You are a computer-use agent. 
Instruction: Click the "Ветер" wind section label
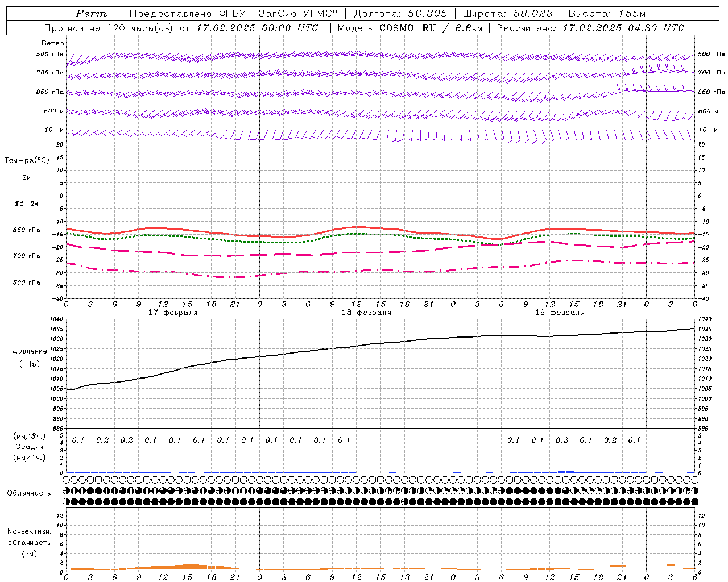(x=53, y=43)
